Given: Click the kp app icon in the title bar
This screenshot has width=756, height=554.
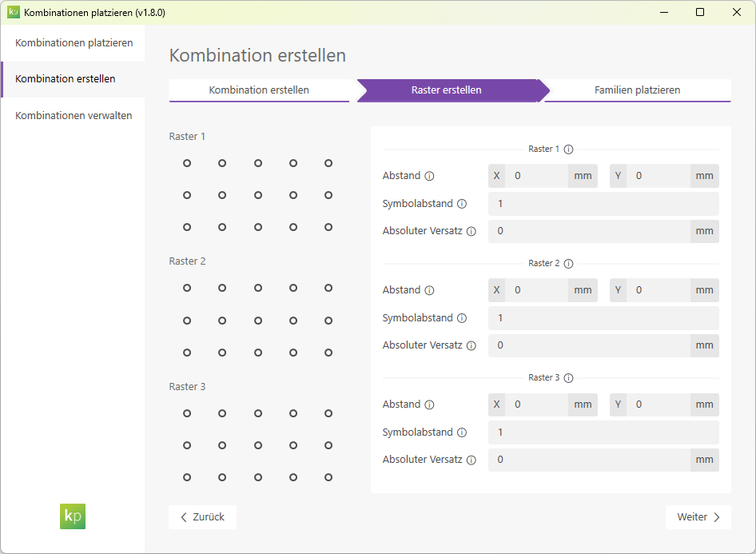Looking at the screenshot, I should click(x=14, y=12).
